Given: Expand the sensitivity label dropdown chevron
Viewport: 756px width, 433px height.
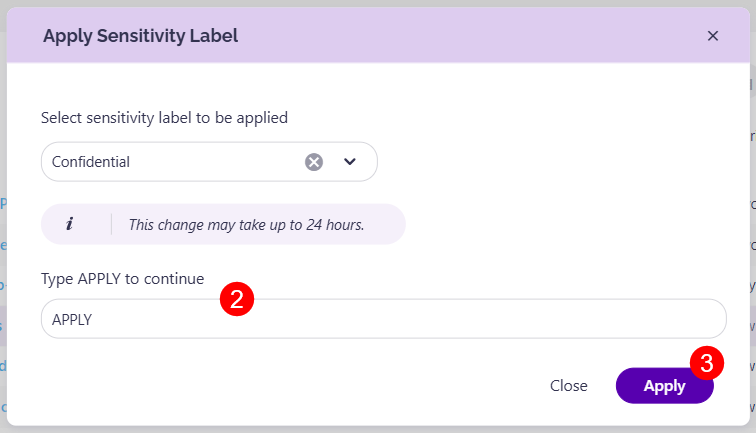Looking at the screenshot, I should pos(350,161).
